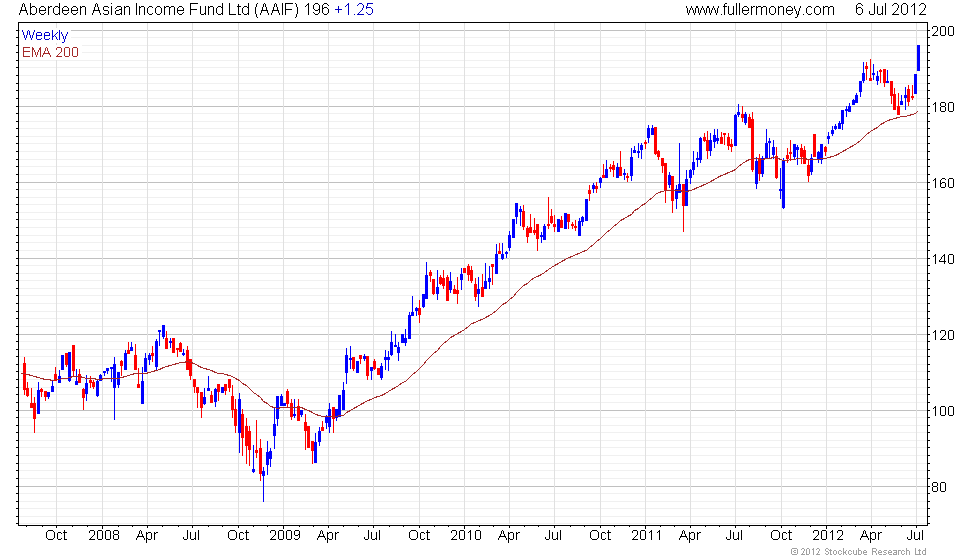980x560 pixels.
Task: Click the lowest candle wick near 76
Action: pos(264,485)
